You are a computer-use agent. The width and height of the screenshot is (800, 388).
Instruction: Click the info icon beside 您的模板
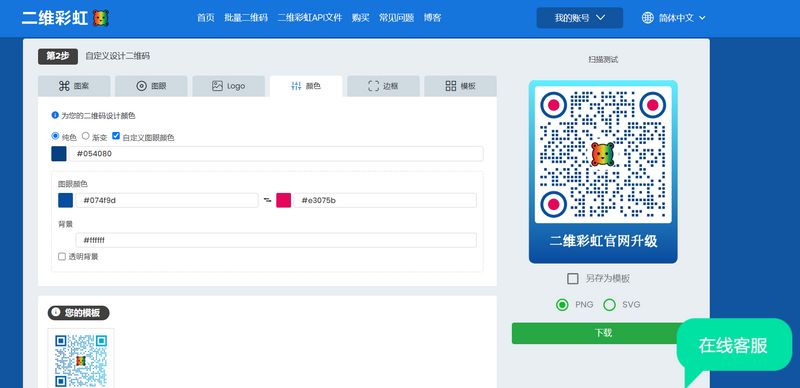coord(56,312)
